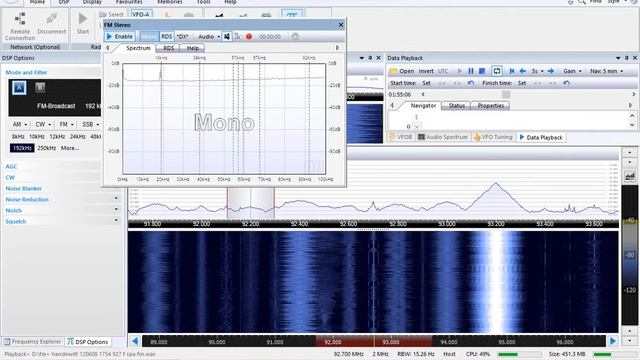The width and height of the screenshot is (640, 360).
Task: Open a recording with the Open folder icon
Action: [x=402, y=71]
